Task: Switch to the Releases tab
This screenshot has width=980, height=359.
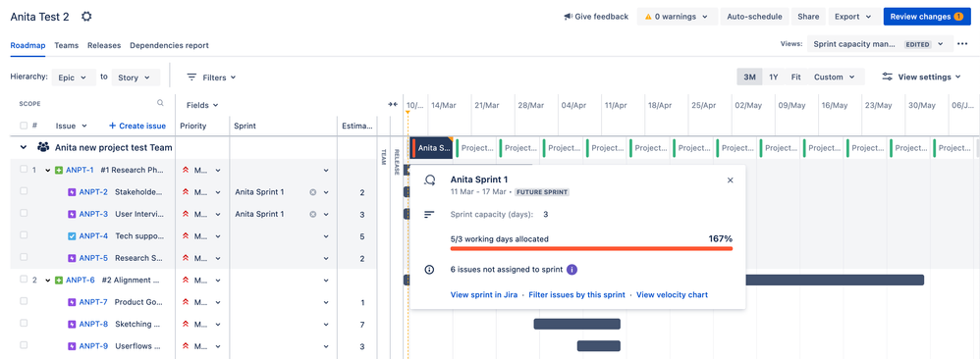Action: tap(104, 45)
